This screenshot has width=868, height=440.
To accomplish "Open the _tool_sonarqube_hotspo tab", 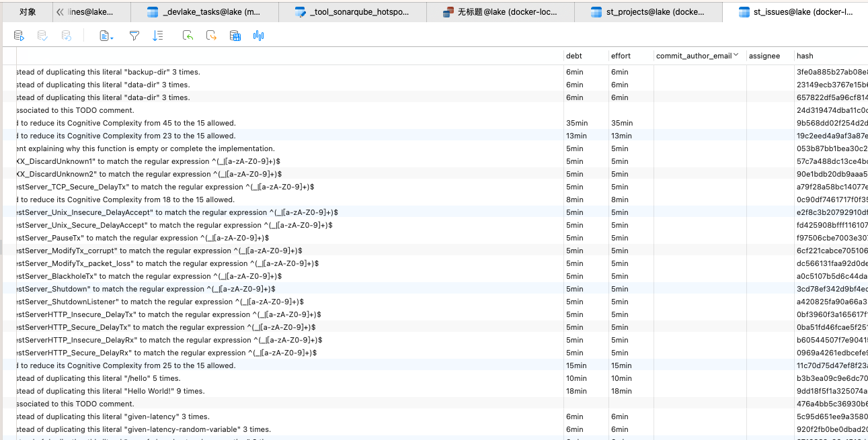I will point(352,12).
